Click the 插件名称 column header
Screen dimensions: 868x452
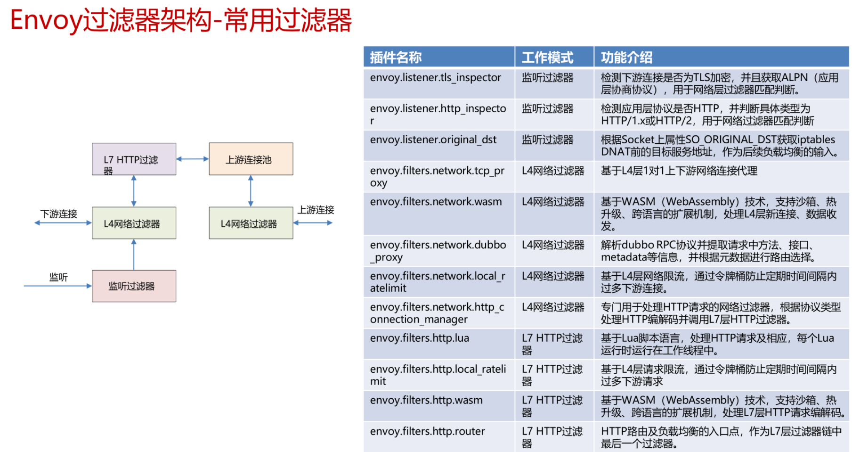point(439,57)
